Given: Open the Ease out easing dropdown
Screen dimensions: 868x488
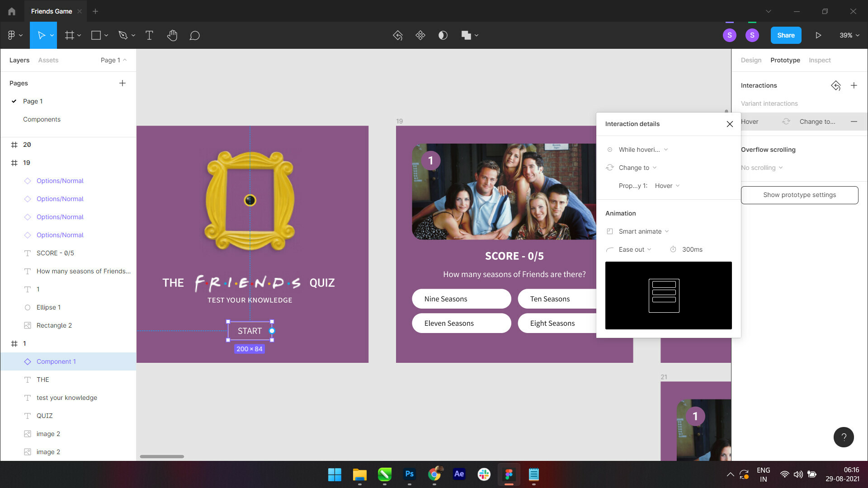Looking at the screenshot, I should click(635, 249).
